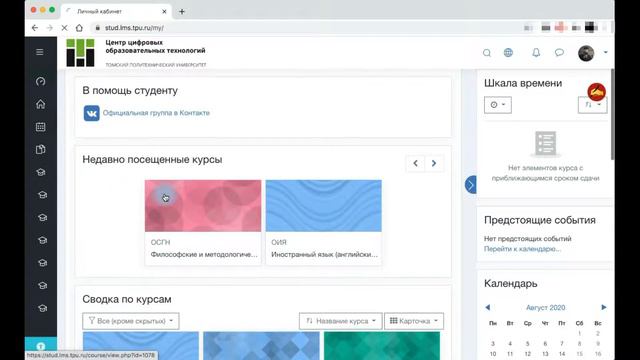
Task: Click the VK logo icon
Action: click(91, 113)
